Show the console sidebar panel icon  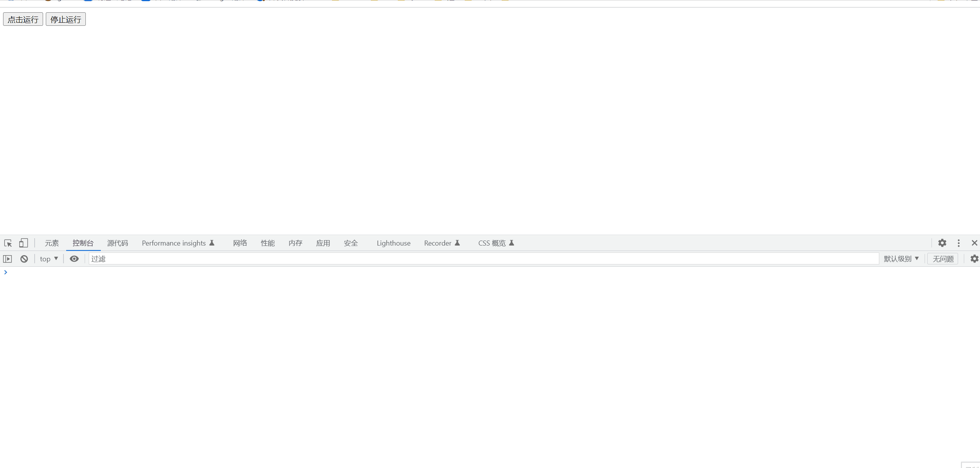[x=8, y=259]
